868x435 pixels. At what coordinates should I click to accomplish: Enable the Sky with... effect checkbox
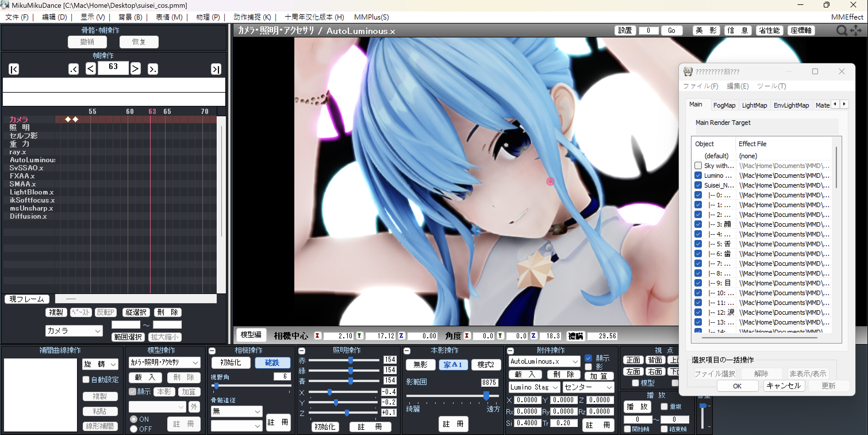tap(698, 165)
